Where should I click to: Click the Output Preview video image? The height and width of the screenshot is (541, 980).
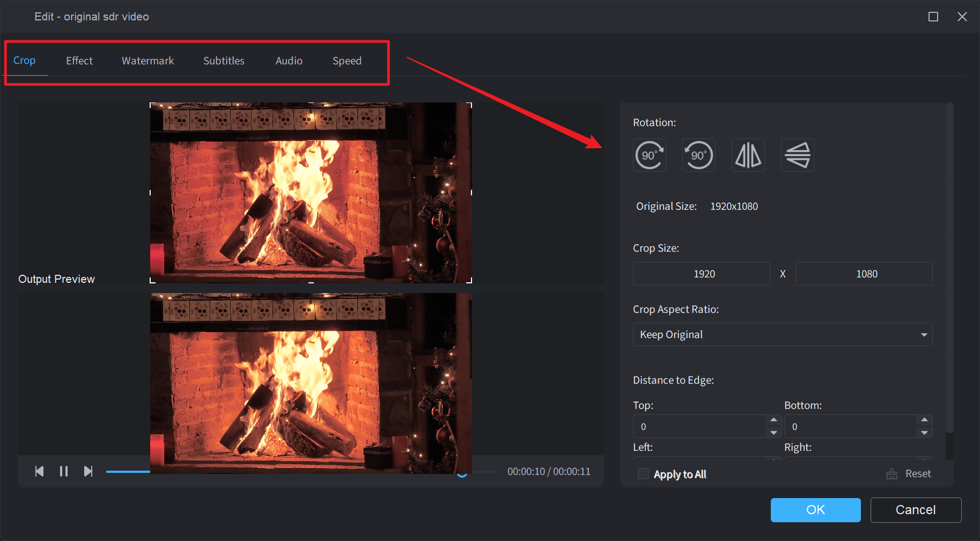click(311, 383)
